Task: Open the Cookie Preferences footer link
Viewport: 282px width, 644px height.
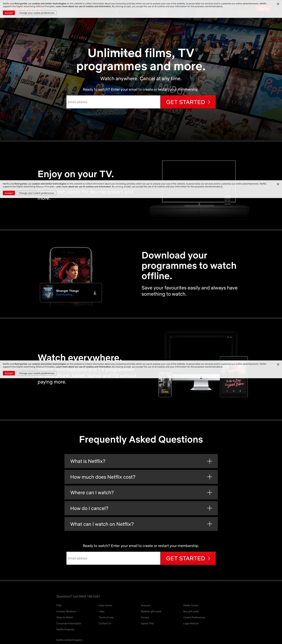Action: pyautogui.click(x=194, y=618)
